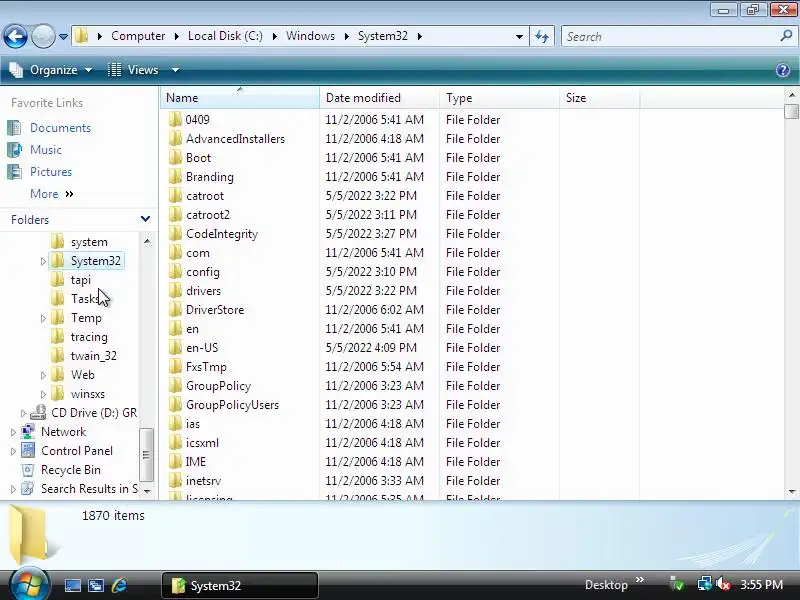Select the Branding folder icon
This screenshot has height=600, width=800.
click(x=175, y=177)
